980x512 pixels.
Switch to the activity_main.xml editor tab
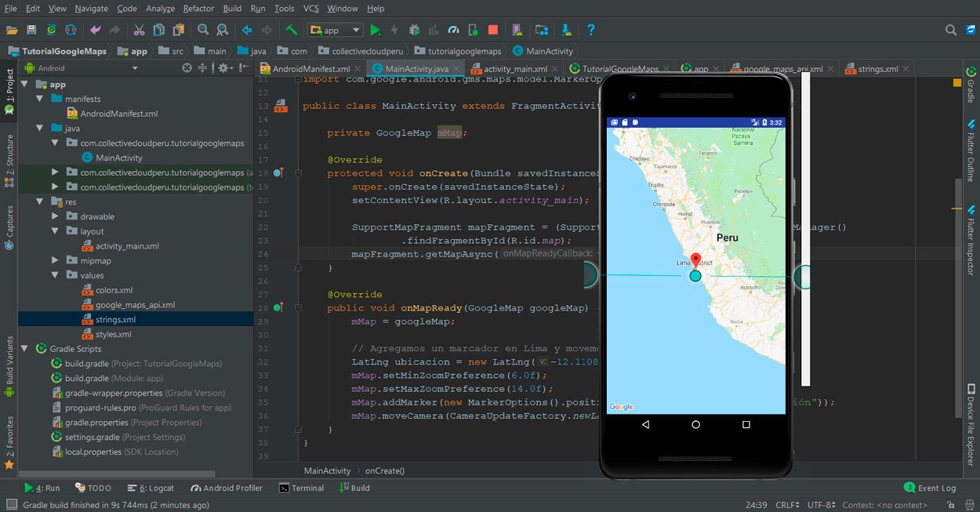[514, 69]
